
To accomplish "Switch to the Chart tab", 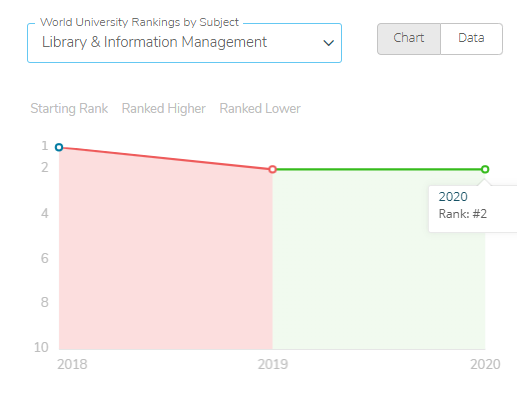I will click(x=409, y=39).
